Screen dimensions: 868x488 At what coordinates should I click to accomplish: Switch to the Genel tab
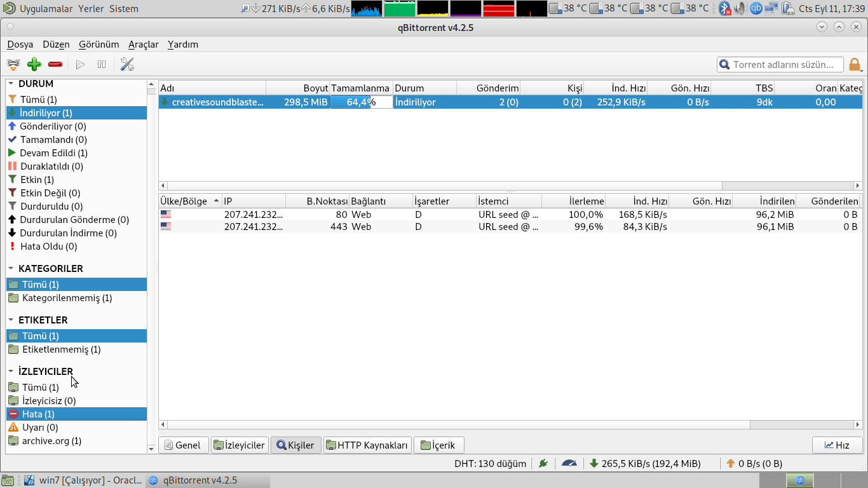pos(182,445)
